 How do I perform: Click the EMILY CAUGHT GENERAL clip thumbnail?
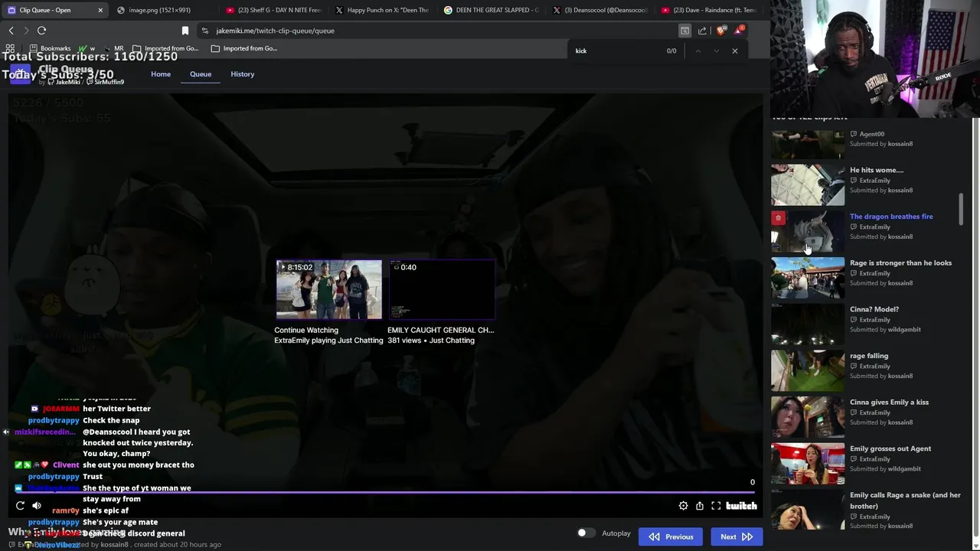(442, 289)
